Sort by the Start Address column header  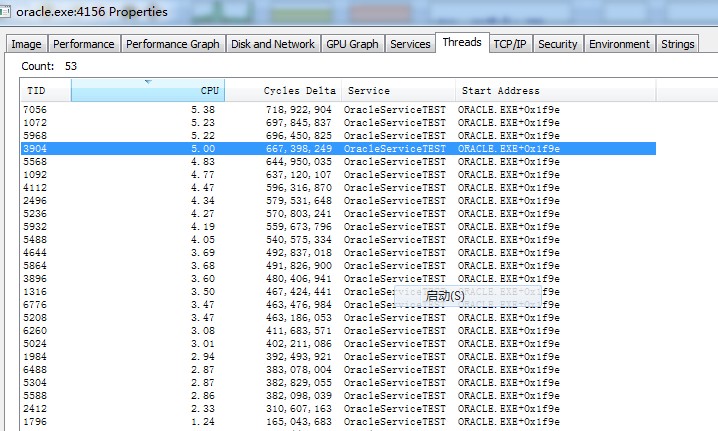click(x=555, y=90)
